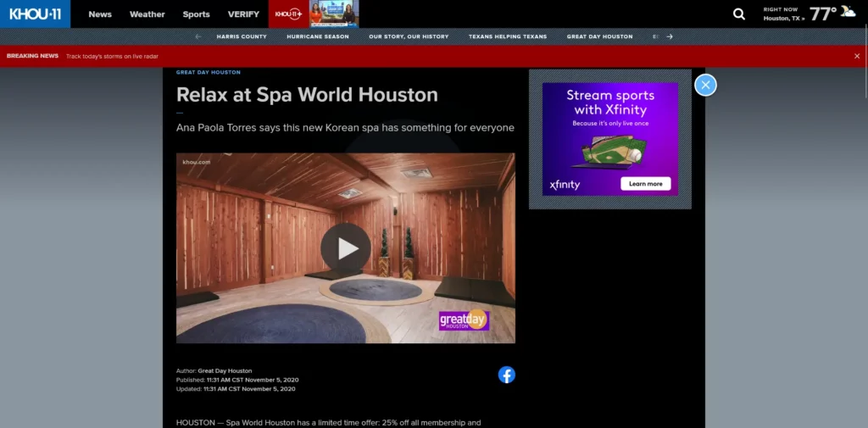
Task: Open the search magnifier icon
Action: click(x=739, y=14)
